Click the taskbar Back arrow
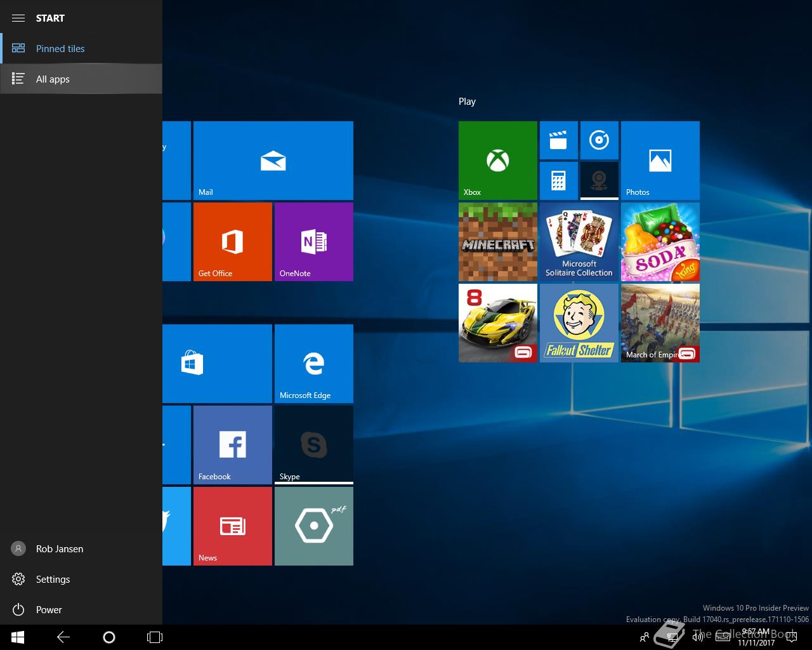Viewport: 812px width, 650px height. click(63, 637)
